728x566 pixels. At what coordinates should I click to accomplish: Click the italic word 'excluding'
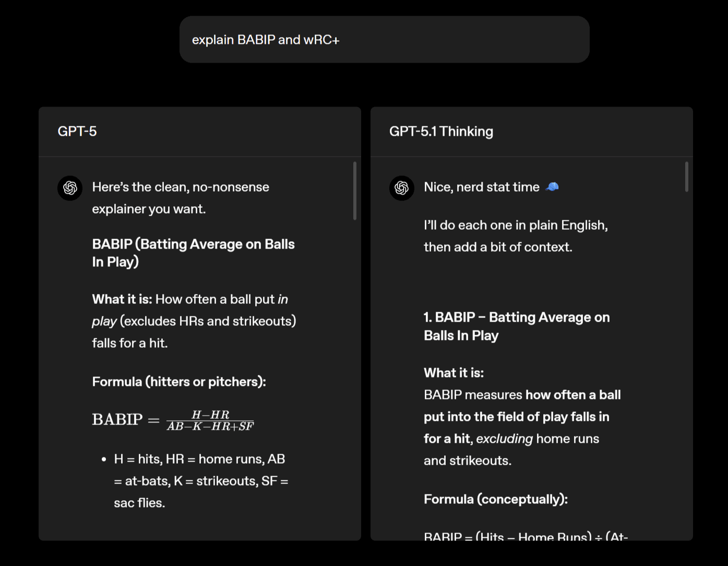click(x=504, y=439)
